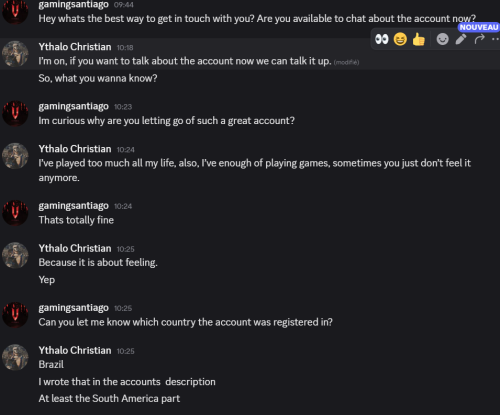Click the '(modifié)' edited label

pos(346,62)
